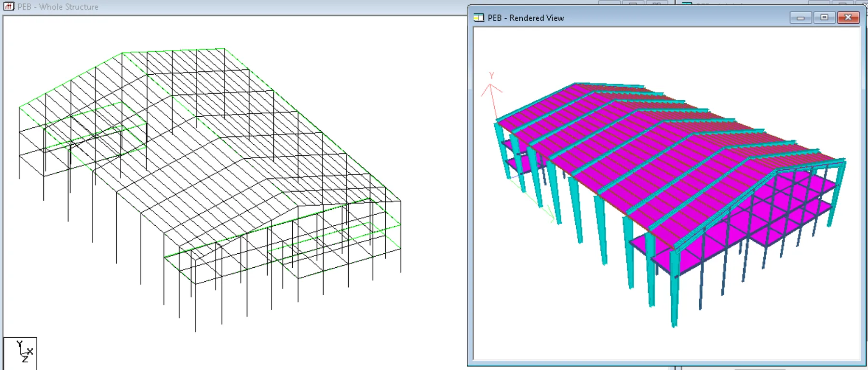Click the XYZ axis orientation icon

click(20, 353)
